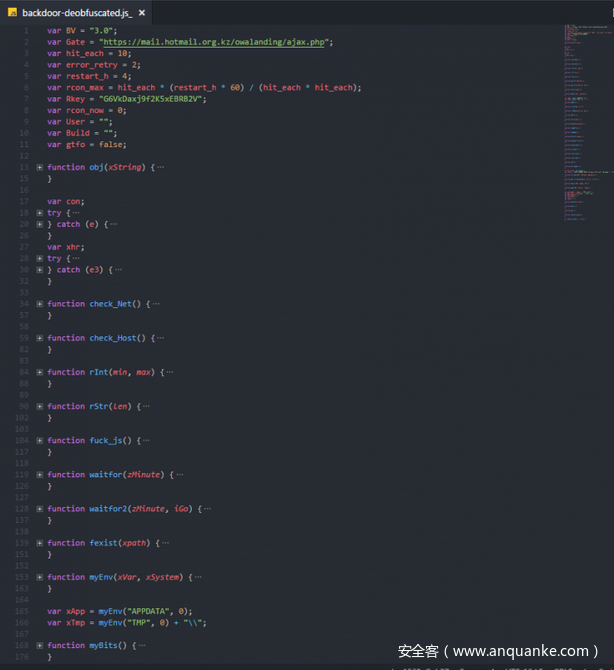Expand the fuck_js function fold
Viewport: 614px width, 670px height.
coord(39,441)
